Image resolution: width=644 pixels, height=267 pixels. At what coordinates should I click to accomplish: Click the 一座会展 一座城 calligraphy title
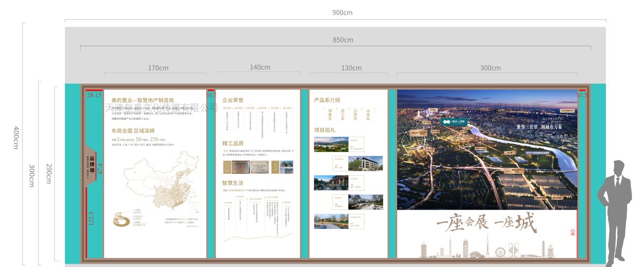486,223
